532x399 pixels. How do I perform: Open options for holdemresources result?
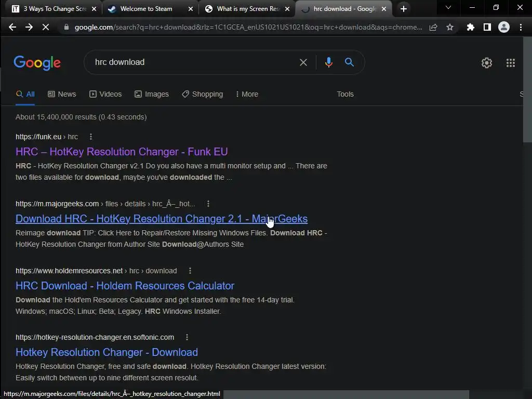(190, 271)
